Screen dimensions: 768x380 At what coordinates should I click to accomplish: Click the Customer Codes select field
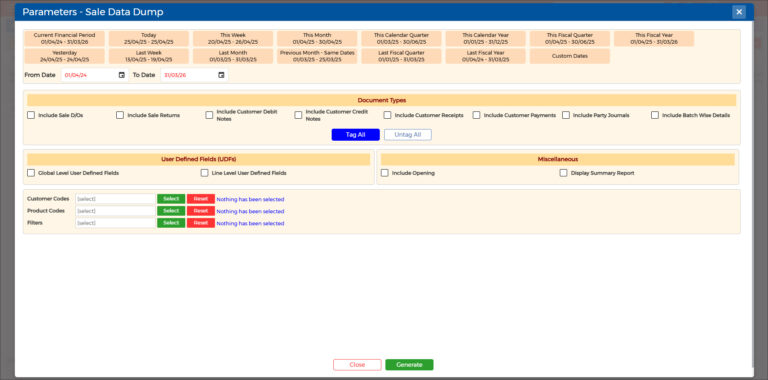click(x=115, y=199)
